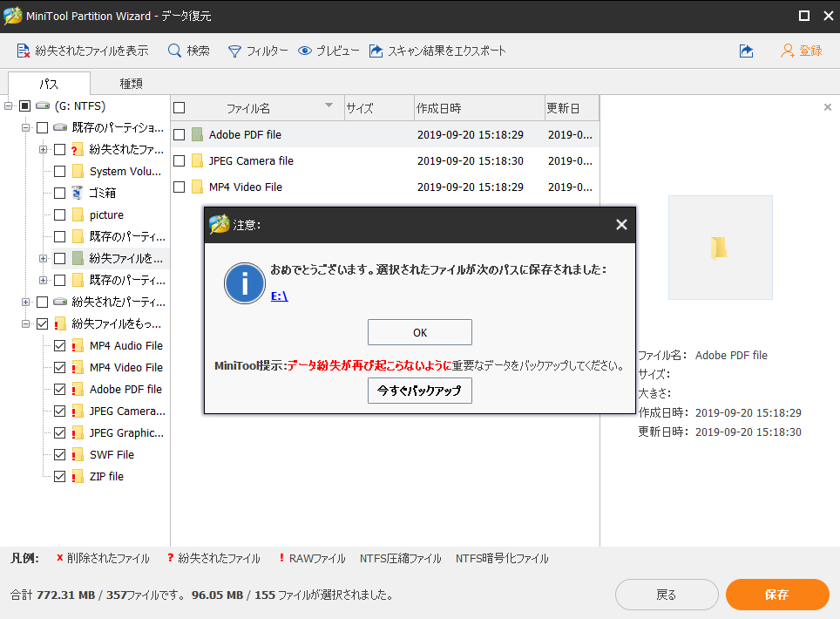
Task: Click the 戻る back button
Action: [x=667, y=595]
